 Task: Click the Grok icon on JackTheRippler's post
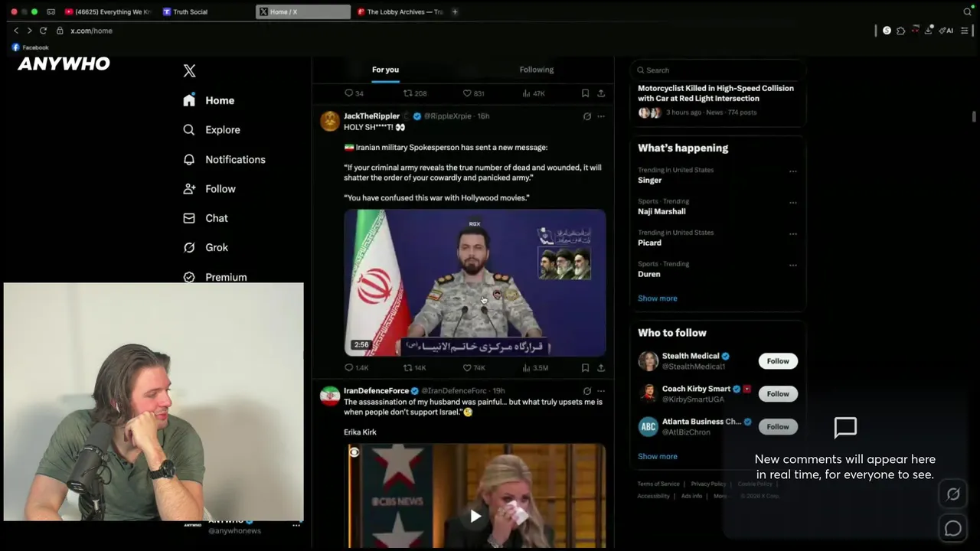click(586, 116)
